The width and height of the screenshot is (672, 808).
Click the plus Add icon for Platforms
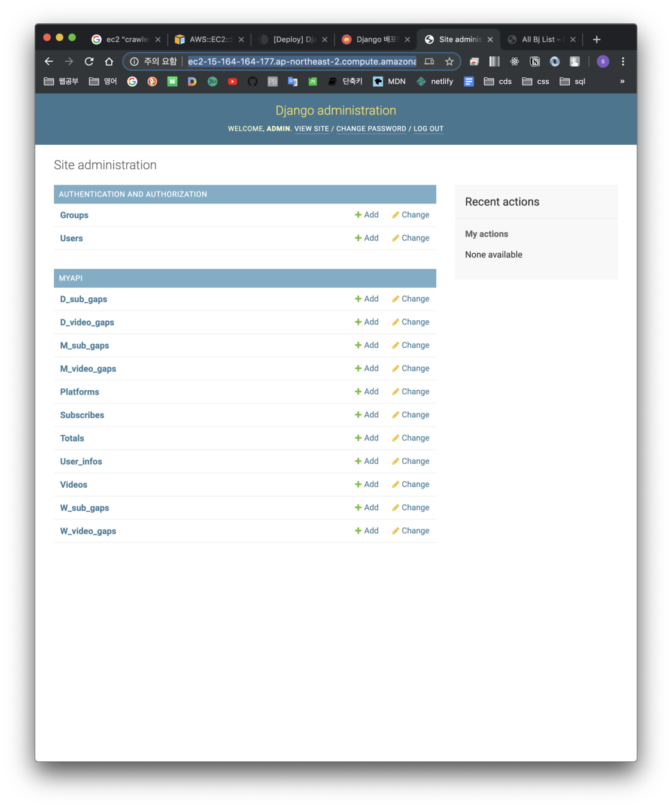358,391
